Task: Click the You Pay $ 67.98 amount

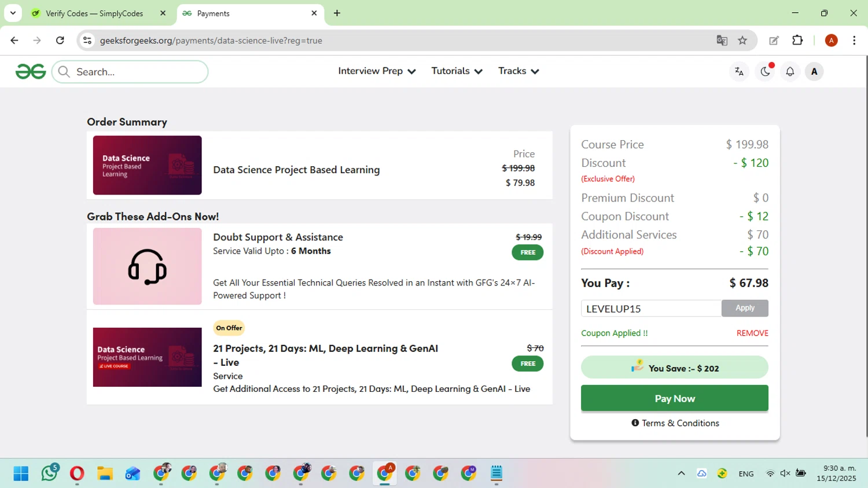Action: coord(749,283)
